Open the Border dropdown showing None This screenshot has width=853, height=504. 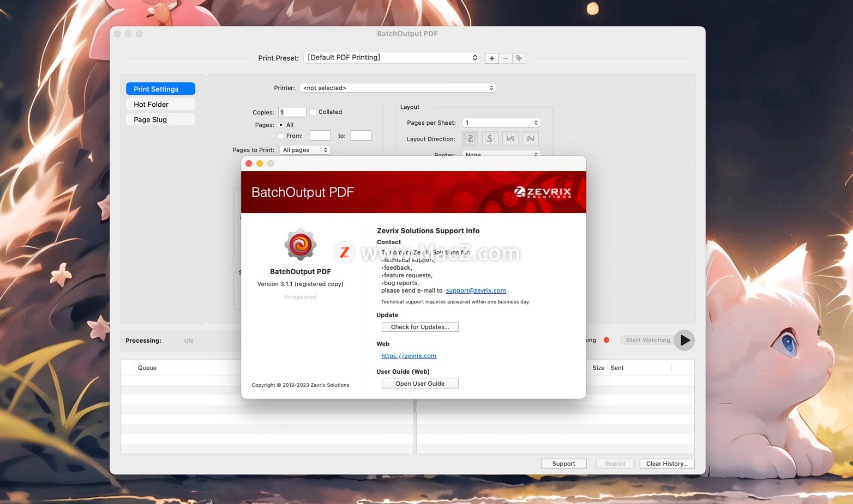tap(501, 154)
